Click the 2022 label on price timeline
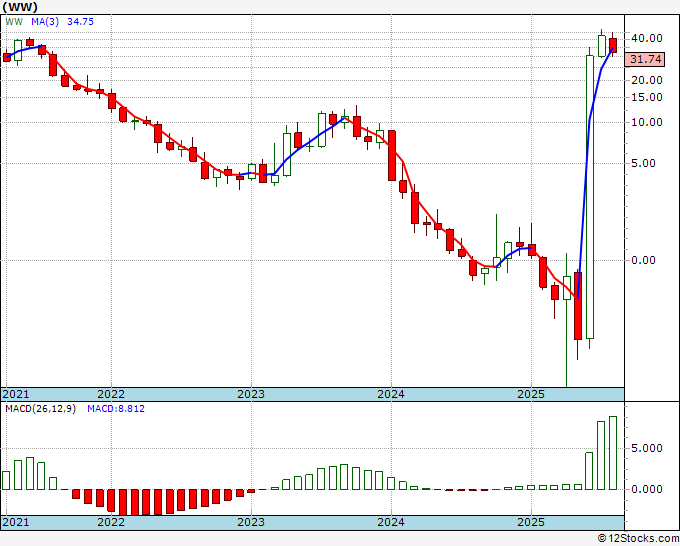 pyautogui.click(x=111, y=394)
